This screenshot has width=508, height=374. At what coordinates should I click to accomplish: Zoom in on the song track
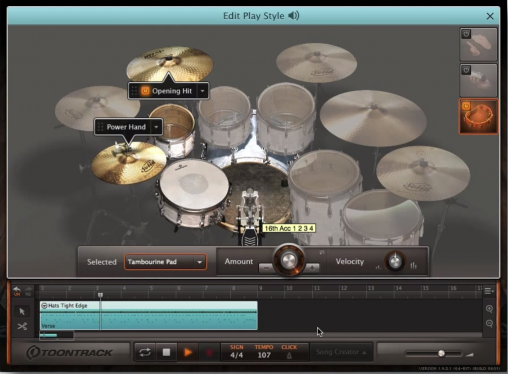pos(489,309)
